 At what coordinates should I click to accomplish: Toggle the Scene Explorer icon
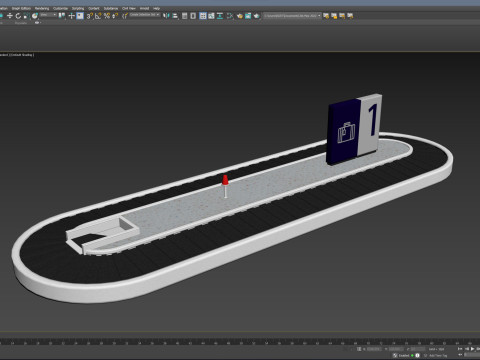[x=184, y=16]
